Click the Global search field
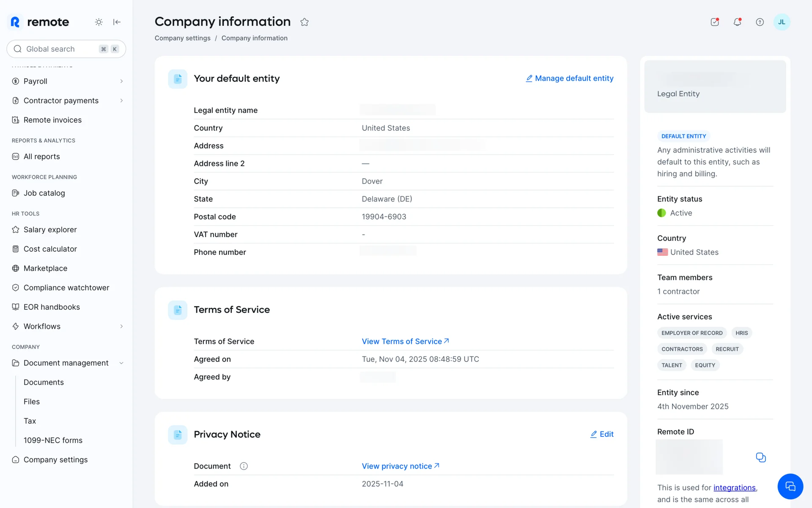Viewport: 812px width, 508px height. coord(59,49)
